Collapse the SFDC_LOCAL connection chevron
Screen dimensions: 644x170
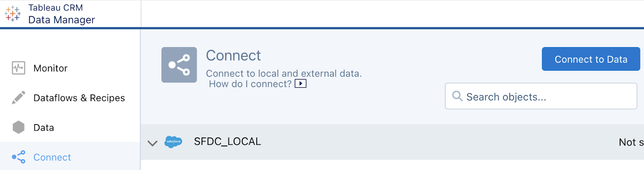pyautogui.click(x=153, y=143)
